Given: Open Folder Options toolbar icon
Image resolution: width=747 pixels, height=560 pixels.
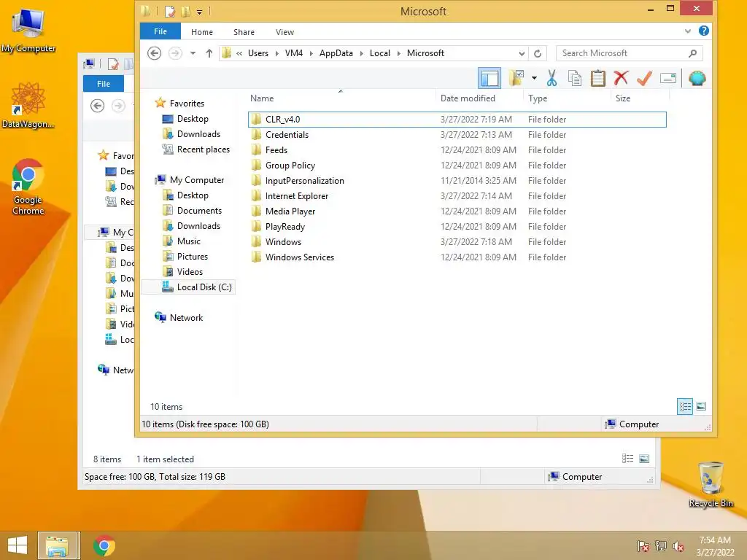Looking at the screenshot, I should click(516, 78).
